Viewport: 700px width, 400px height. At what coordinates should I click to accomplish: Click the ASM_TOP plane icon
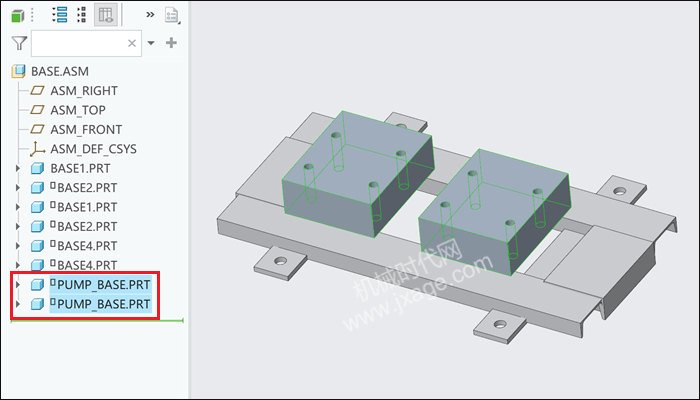(x=37, y=110)
